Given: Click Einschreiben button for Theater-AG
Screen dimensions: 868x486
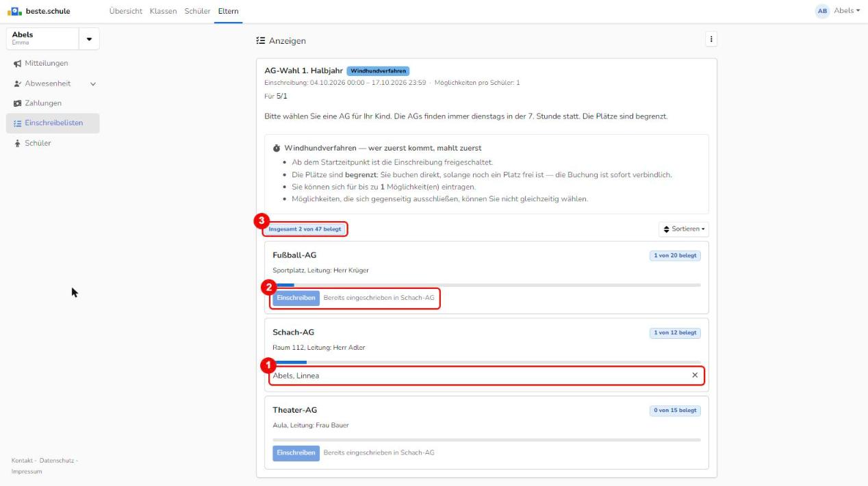Looking at the screenshot, I should coord(296,453).
